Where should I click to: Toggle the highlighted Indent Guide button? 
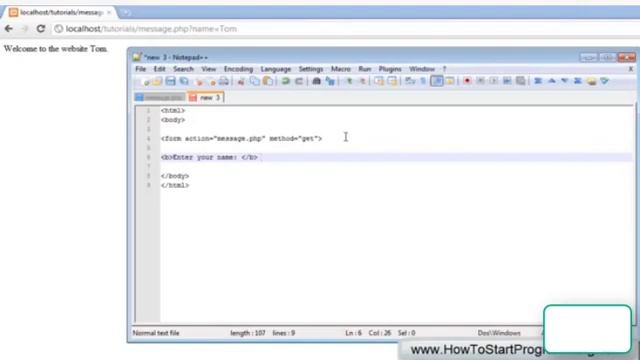pyautogui.click(x=437, y=81)
